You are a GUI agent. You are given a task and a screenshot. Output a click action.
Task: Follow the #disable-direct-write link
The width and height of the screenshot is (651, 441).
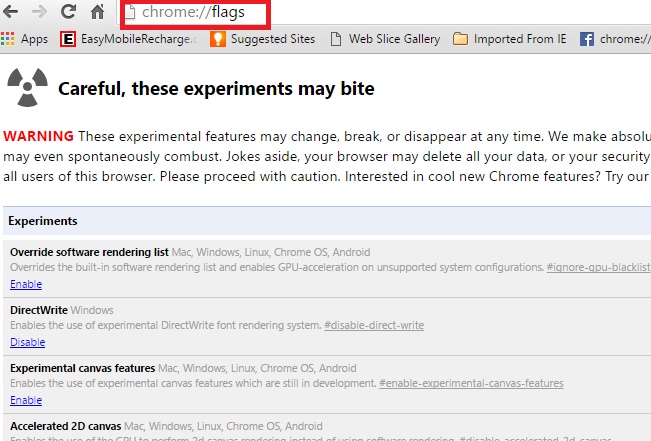tap(373, 326)
